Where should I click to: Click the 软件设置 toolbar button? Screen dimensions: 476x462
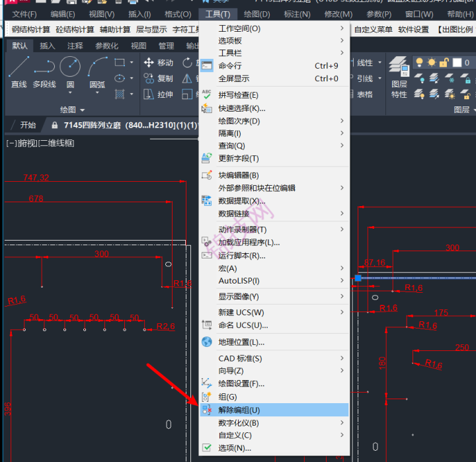point(413,30)
